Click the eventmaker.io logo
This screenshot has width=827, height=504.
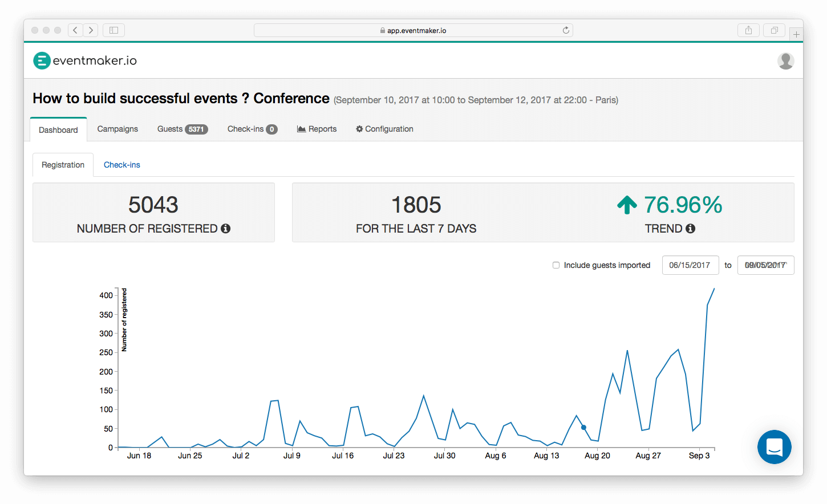(85, 60)
